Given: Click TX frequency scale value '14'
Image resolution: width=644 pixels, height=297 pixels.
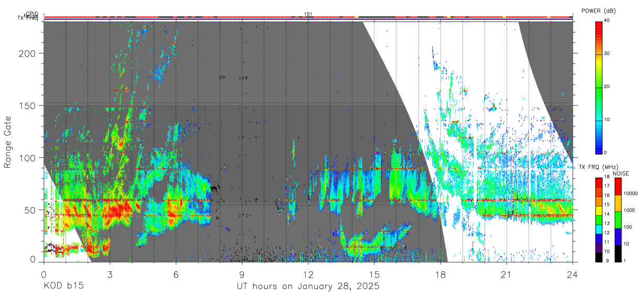Looking at the screenshot, I should [x=607, y=214].
